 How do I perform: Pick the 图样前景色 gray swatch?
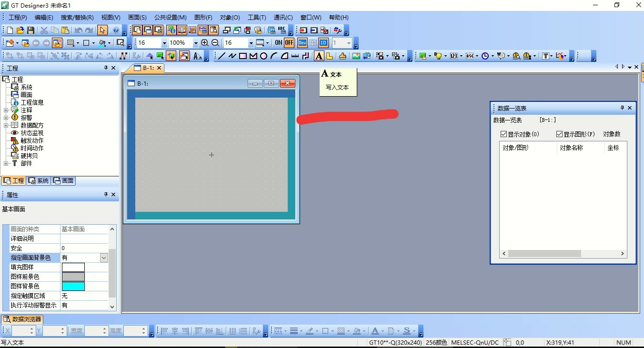pyautogui.click(x=73, y=277)
